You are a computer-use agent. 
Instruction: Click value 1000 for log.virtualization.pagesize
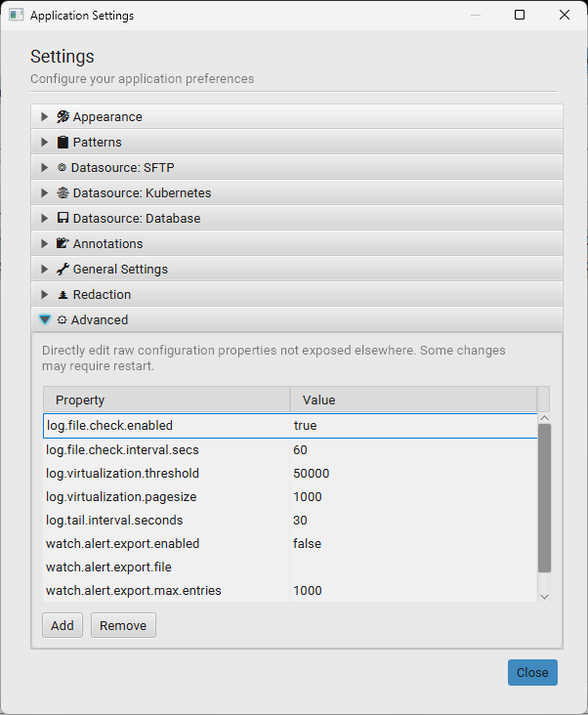[413, 497]
